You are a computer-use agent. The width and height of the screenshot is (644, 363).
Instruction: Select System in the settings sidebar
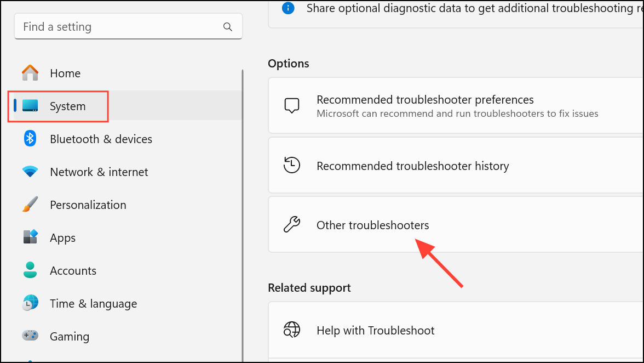[68, 106]
